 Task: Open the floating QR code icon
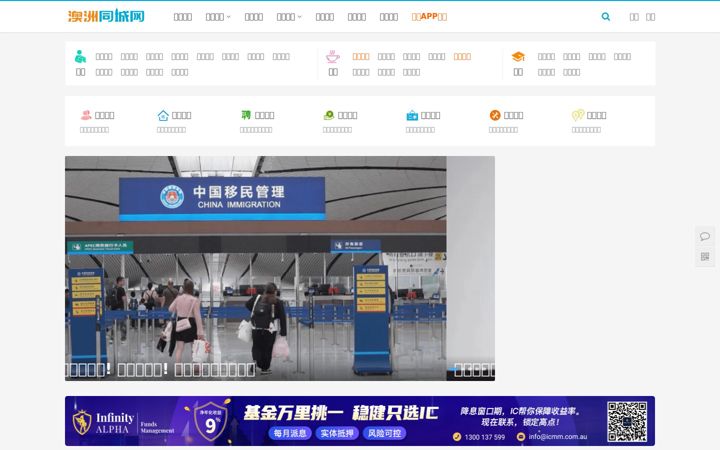point(705,257)
